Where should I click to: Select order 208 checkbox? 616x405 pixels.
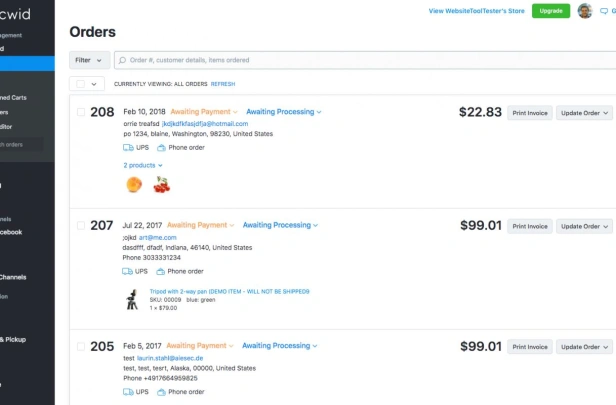point(81,112)
